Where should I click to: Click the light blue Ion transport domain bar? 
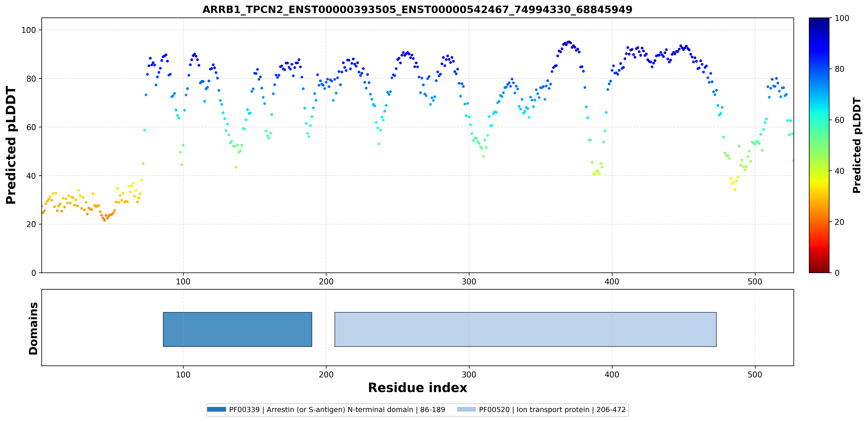coord(525,329)
